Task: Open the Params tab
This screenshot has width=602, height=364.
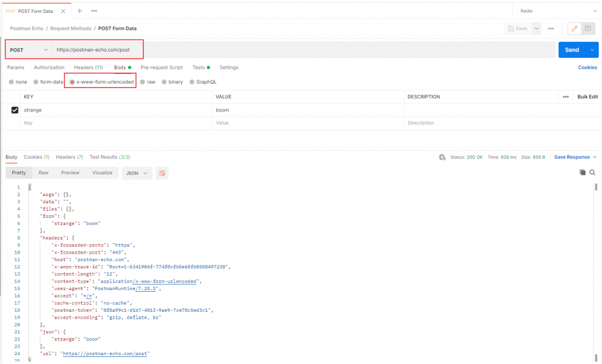Action: tap(16, 68)
